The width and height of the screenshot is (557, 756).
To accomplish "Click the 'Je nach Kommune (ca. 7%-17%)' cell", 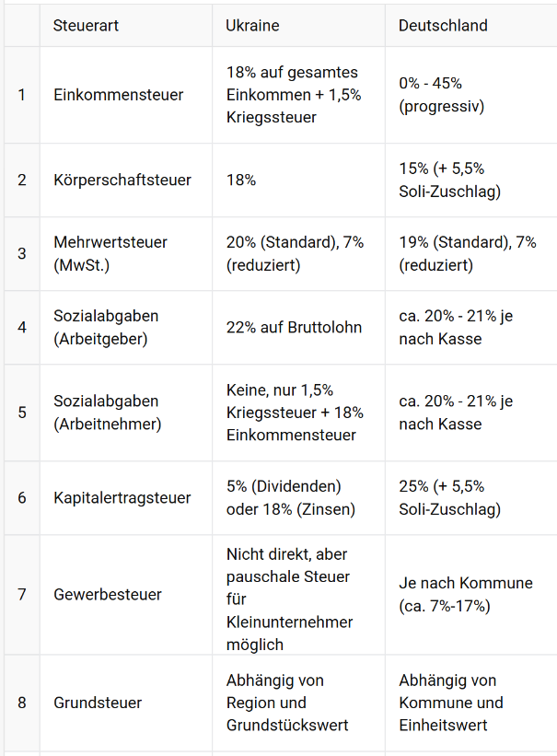I will (466, 595).
